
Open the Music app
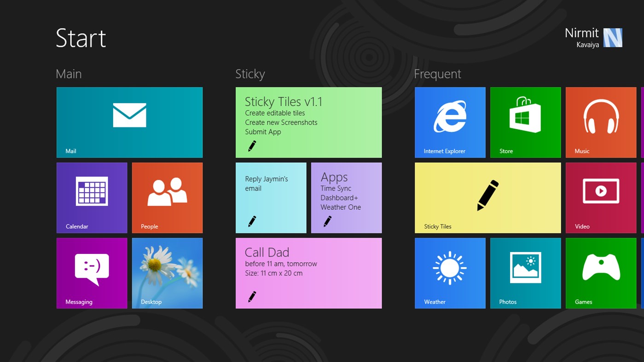click(600, 122)
